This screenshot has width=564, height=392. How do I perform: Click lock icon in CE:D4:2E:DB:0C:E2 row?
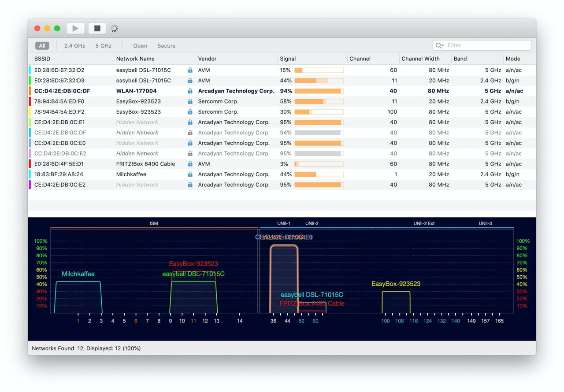pos(190,185)
